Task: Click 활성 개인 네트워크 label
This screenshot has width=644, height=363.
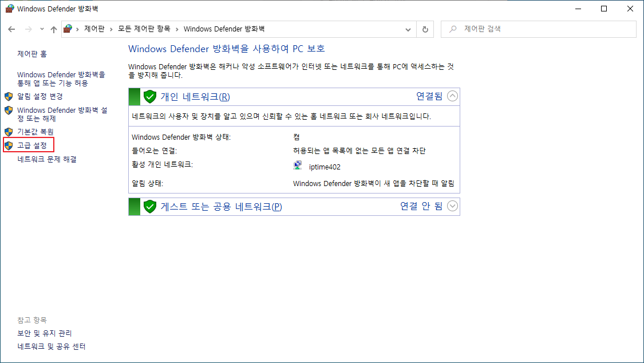Action: [x=162, y=165]
